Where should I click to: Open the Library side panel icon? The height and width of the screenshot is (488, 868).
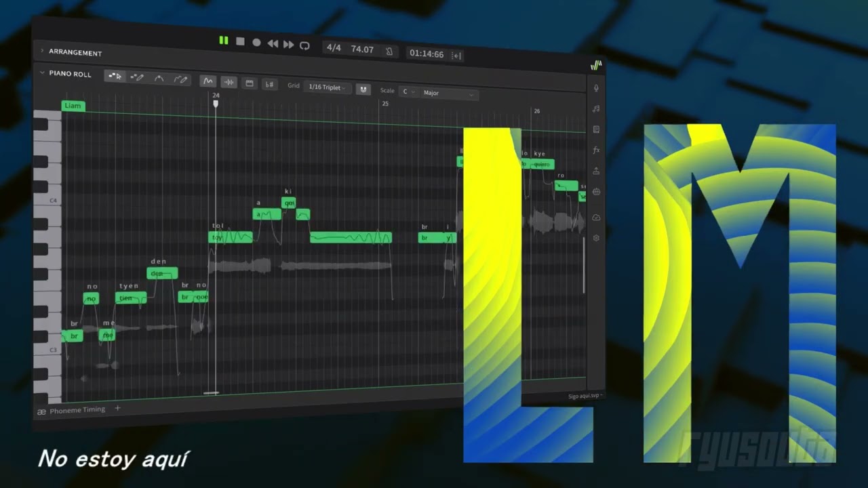point(596,129)
